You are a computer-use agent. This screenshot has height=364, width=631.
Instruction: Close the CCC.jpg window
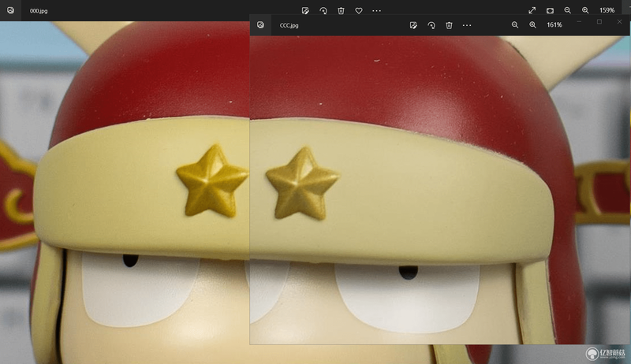[619, 22]
